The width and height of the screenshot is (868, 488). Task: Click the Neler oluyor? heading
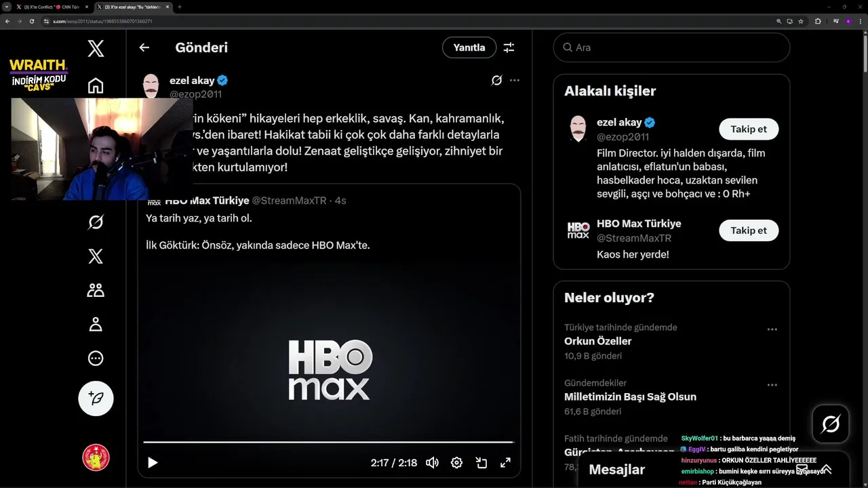click(609, 298)
